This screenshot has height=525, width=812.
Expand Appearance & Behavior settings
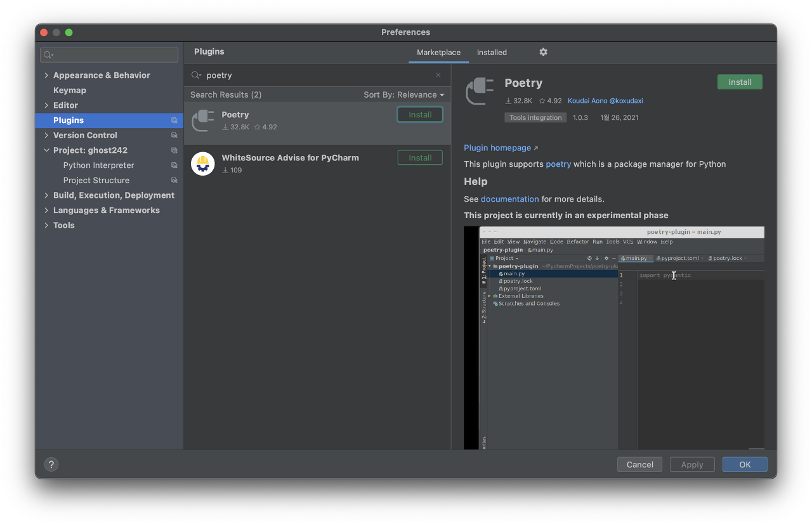click(x=46, y=75)
